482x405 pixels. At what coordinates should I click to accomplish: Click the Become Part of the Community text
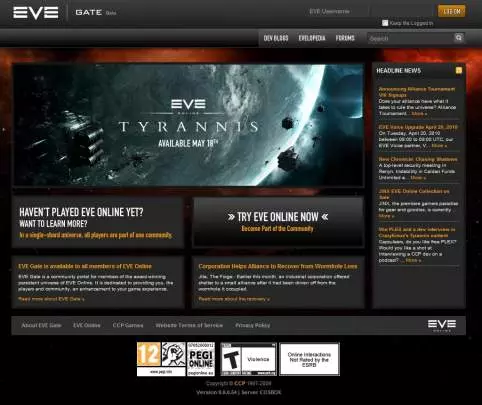coord(277,229)
